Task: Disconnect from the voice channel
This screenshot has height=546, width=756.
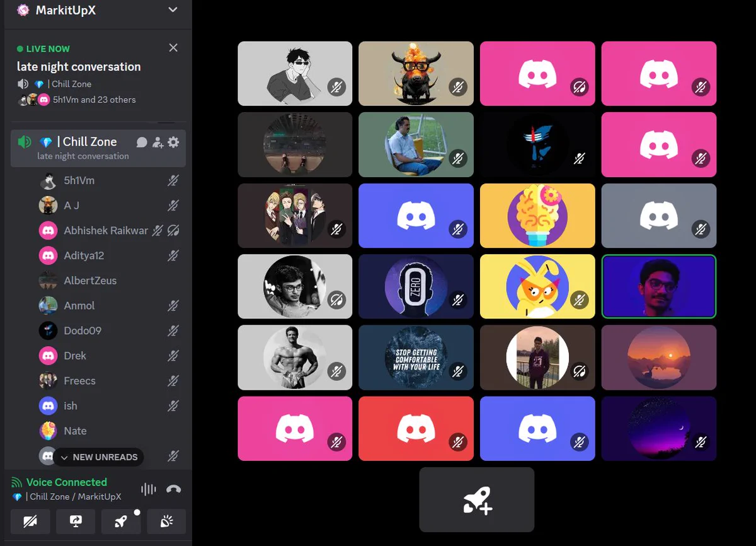Action: 173,489
